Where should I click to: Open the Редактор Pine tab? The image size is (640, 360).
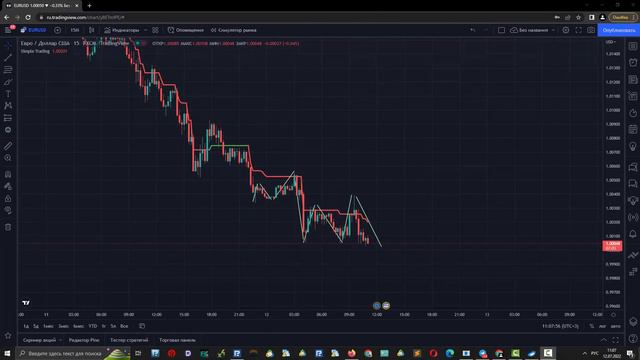pyautogui.click(x=84, y=340)
